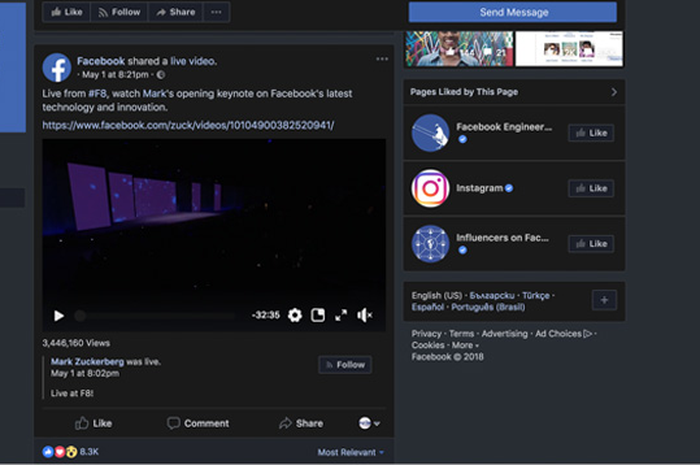Change commenting identity dropdown
This screenshot has width=700, height=465.
pyautogui.click(x=369, y=423)
